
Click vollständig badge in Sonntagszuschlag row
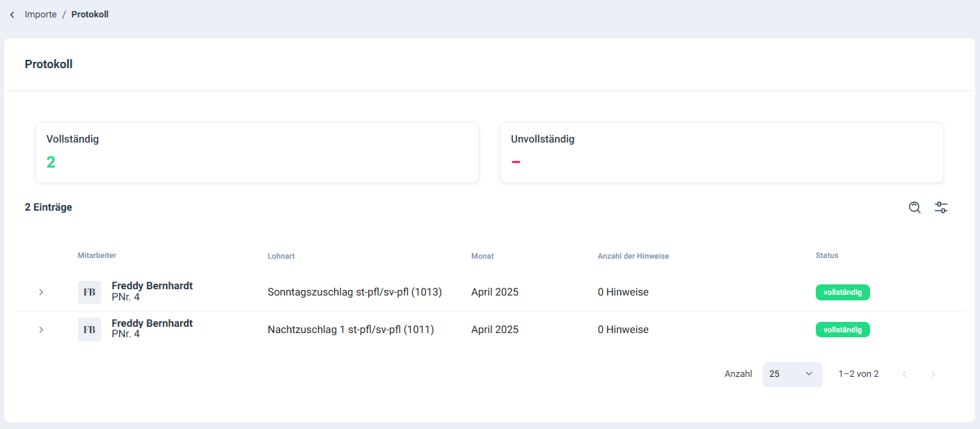pos(842,292)
